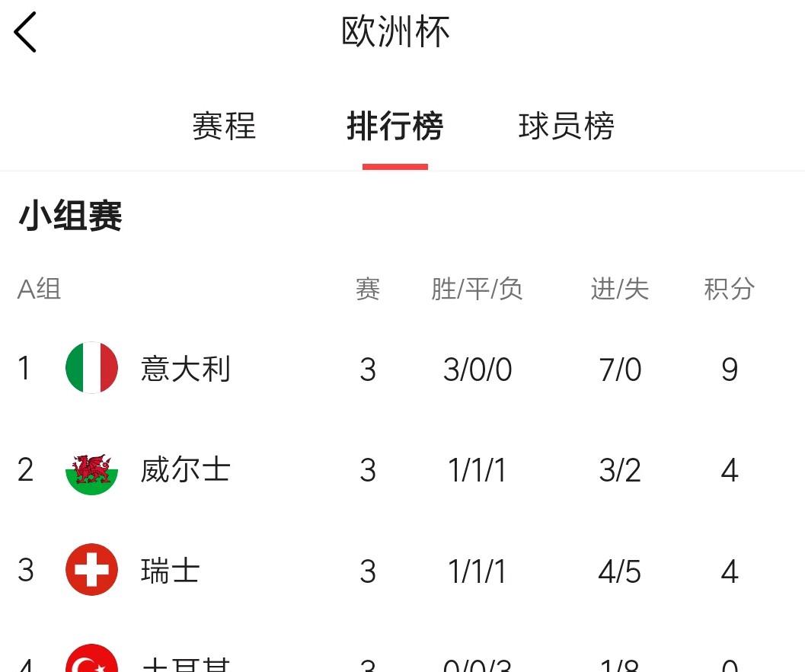Open team 威尔士 details

(x=186, y=469)
